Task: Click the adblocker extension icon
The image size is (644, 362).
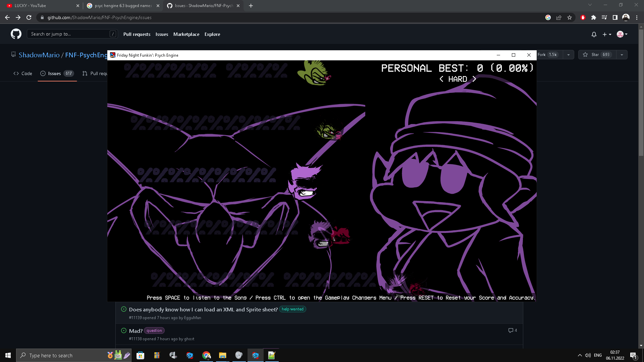Action: click(583, 17)
